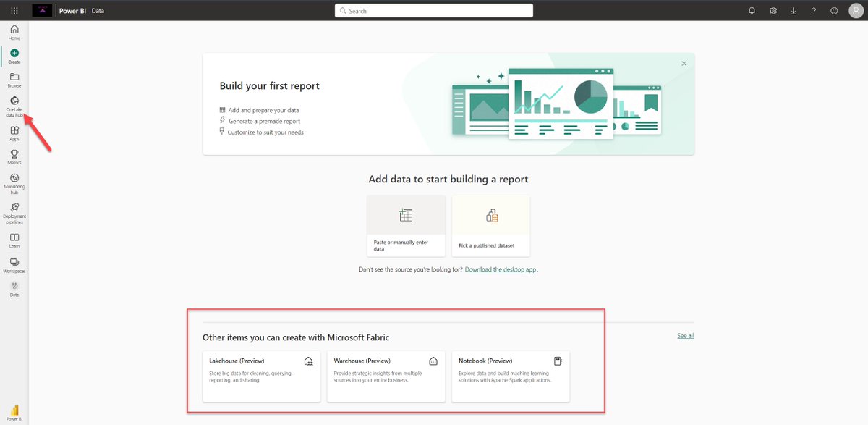Screen dimensions: 868x425
Task: Close the Build your first report banner
Action: pyautogui.click(x=684, y=64)
